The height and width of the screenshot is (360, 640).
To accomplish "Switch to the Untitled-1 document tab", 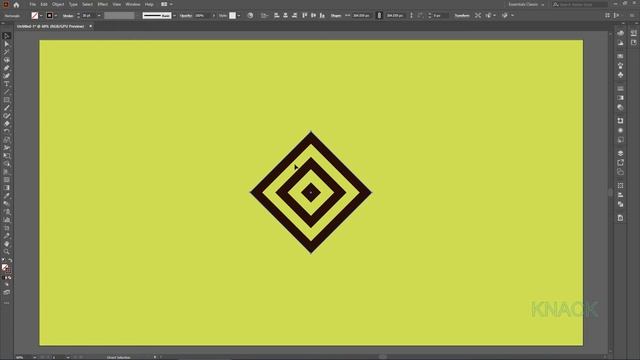I will coord(50,27).
